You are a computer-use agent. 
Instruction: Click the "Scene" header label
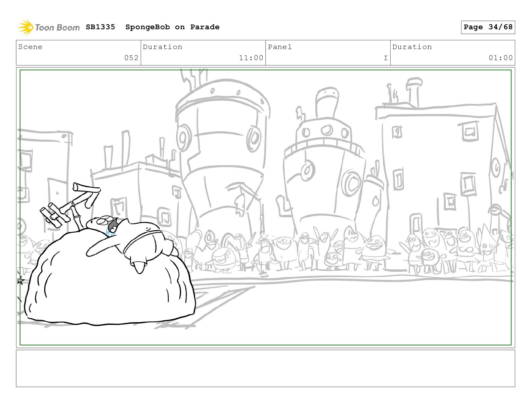30,47
